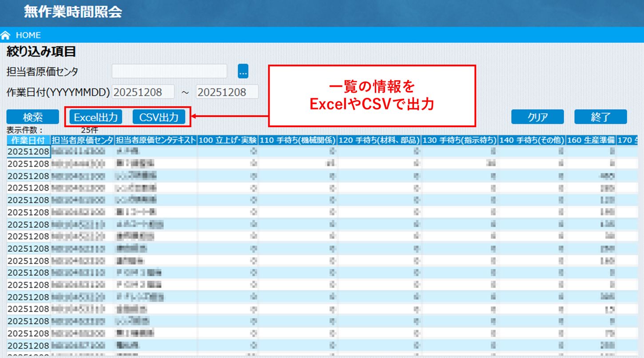Exit the screen using 終了

[x=601, y=117]
